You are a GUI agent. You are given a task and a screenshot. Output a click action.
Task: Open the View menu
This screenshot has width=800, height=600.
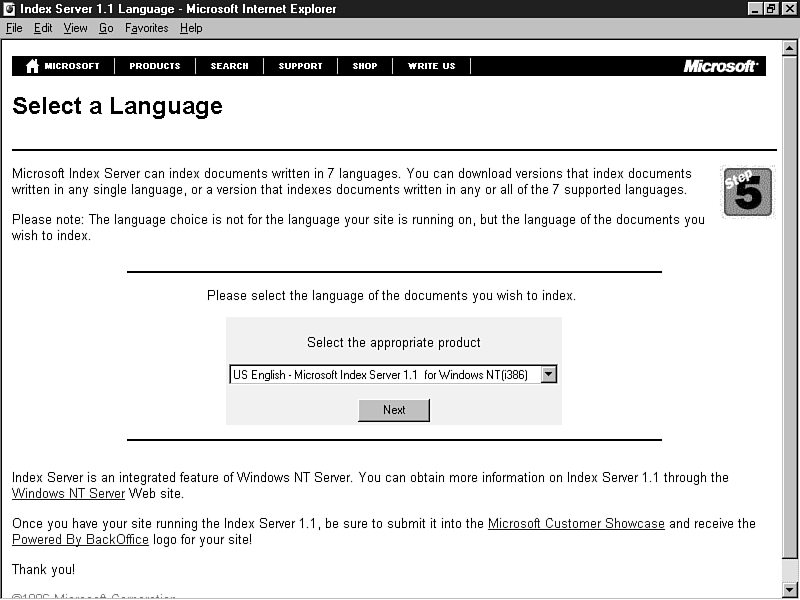[x=76, y=28]
